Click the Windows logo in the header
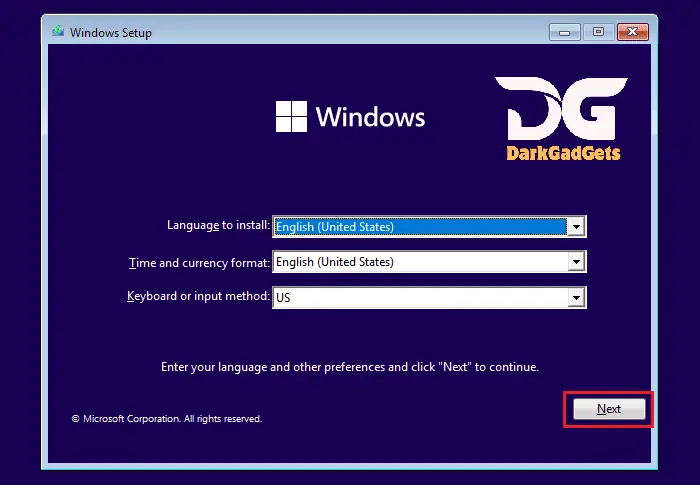700x485 pixels. 292,116
